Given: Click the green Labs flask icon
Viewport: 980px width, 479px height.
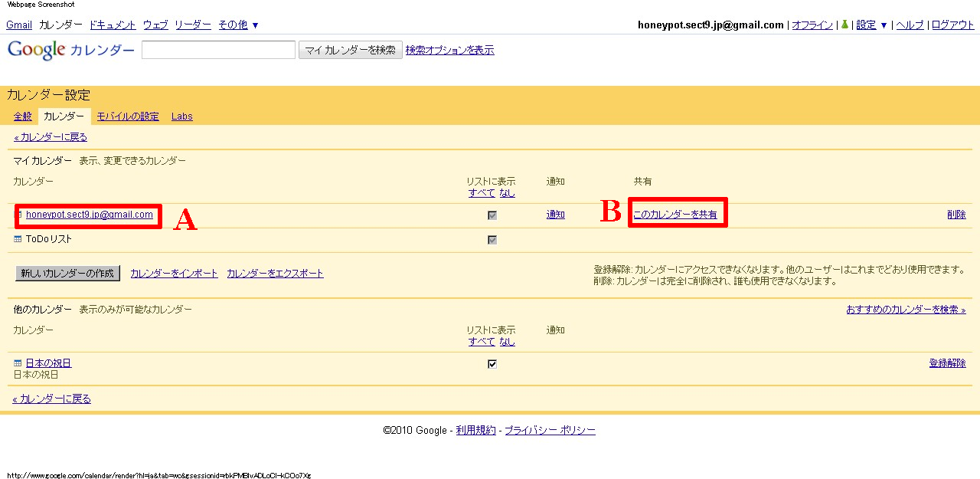Looking at the screenshot, I should [x=844, y=25].
